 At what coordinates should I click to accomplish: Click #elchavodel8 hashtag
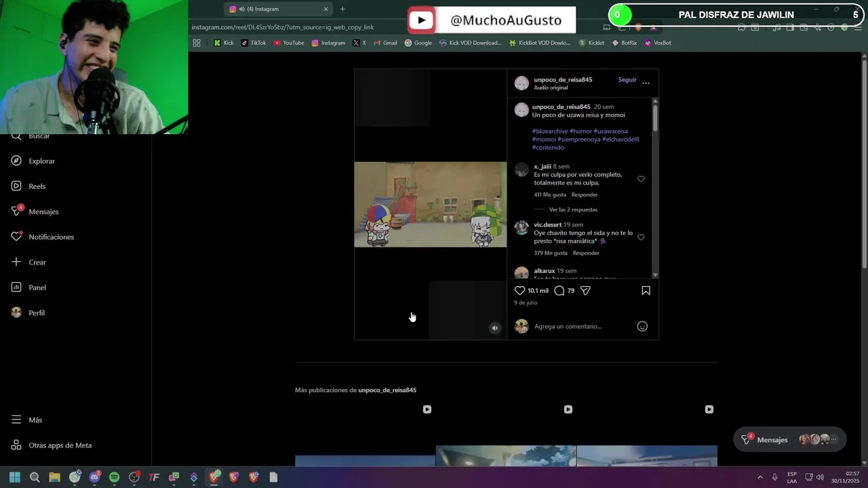coord(620,140)
